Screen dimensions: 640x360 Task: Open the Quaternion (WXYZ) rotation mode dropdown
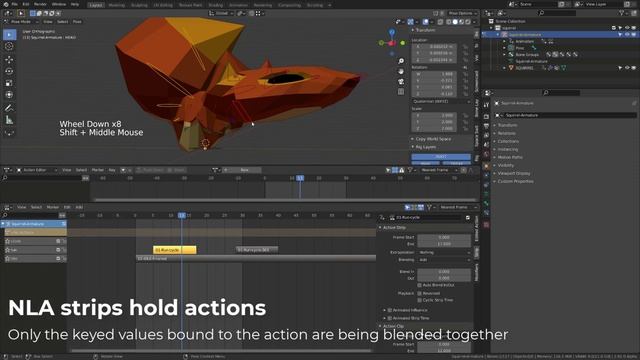click(x=441, y=101)
